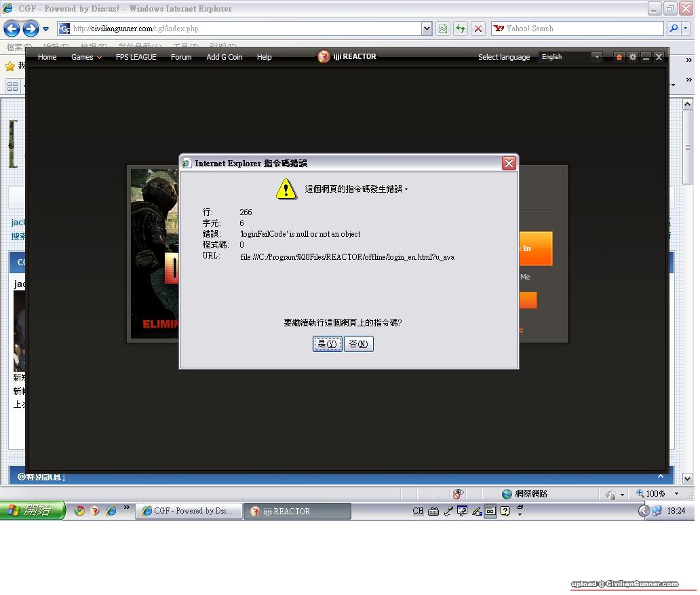Open ijji REACTOR settings gear

[632, 57]
